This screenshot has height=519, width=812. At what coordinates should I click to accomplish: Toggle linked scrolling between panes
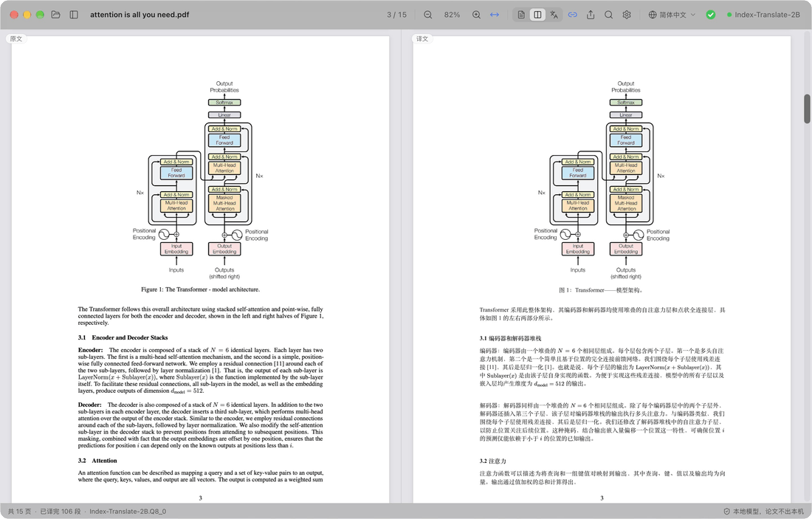tap(572, 15)
